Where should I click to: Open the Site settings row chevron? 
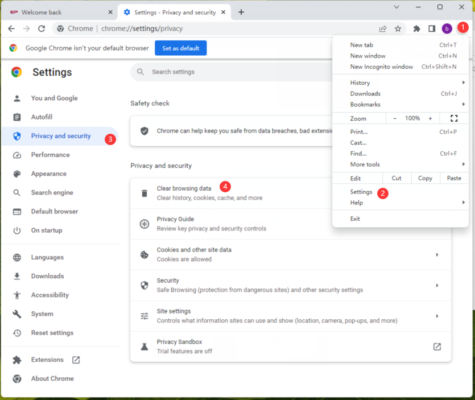(x=437, y=316)
